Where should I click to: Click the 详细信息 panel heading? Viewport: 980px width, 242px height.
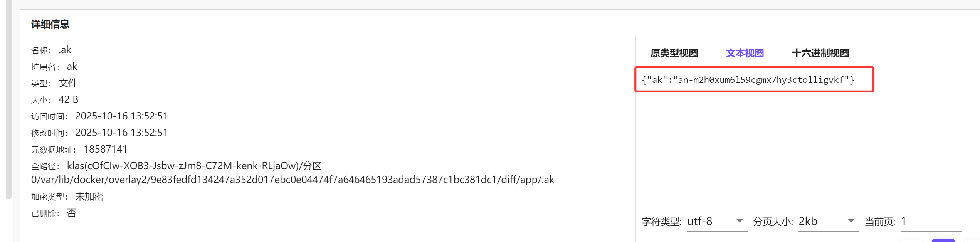click(x=50, y=24)
